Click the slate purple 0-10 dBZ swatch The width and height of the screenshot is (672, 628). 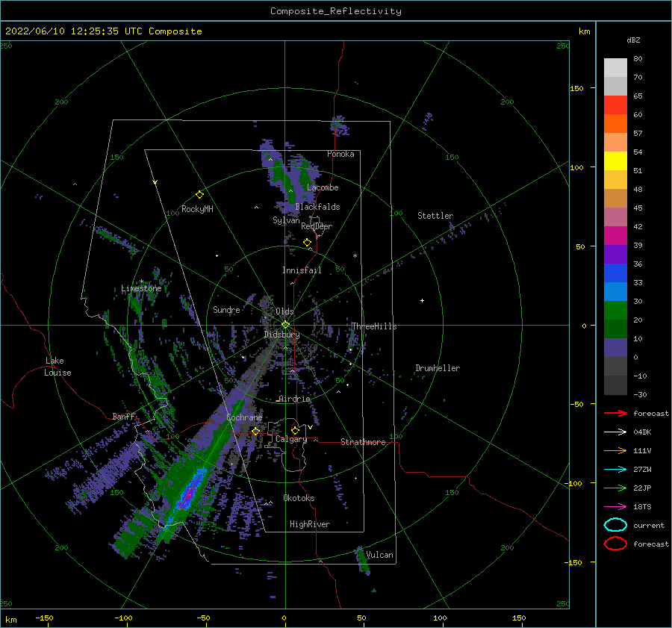(x=615, y=348)
